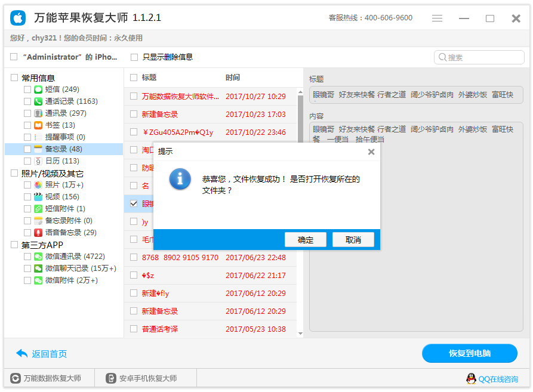Select the ￥ZGu405A2Pm note row
533x392 pixels.
tap(210, 132)
